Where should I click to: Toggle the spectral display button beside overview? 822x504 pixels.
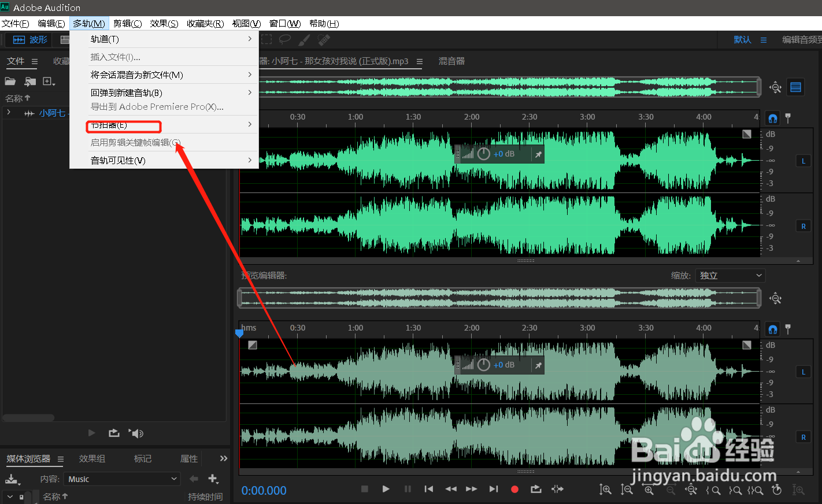pos(796,87)
